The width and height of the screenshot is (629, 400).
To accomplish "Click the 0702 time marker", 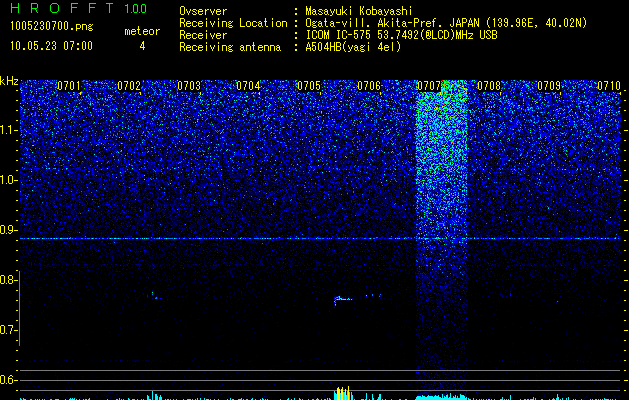I will click(129, 86).
